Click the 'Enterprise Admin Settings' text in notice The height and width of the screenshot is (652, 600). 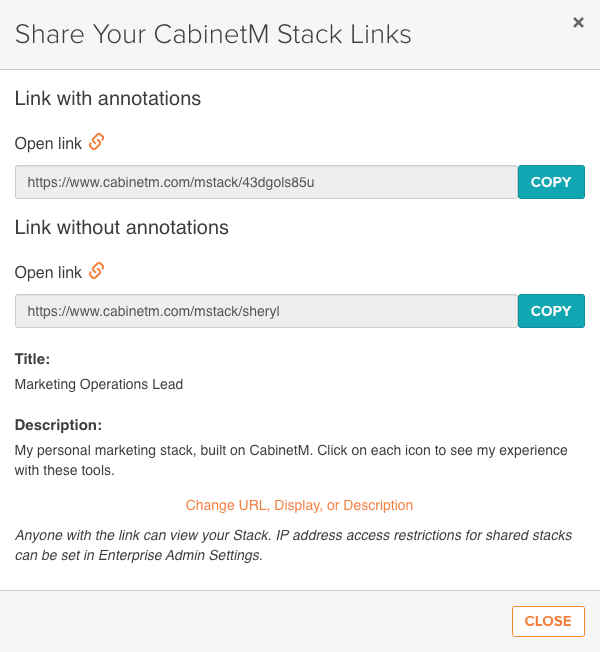point(180,555)
